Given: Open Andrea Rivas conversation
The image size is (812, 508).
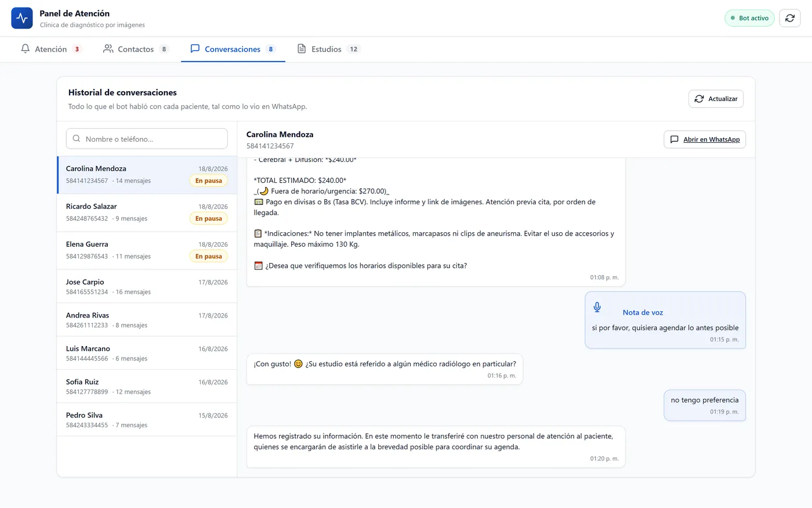Looking at the screenshot, I should click(x=147, y=320).
